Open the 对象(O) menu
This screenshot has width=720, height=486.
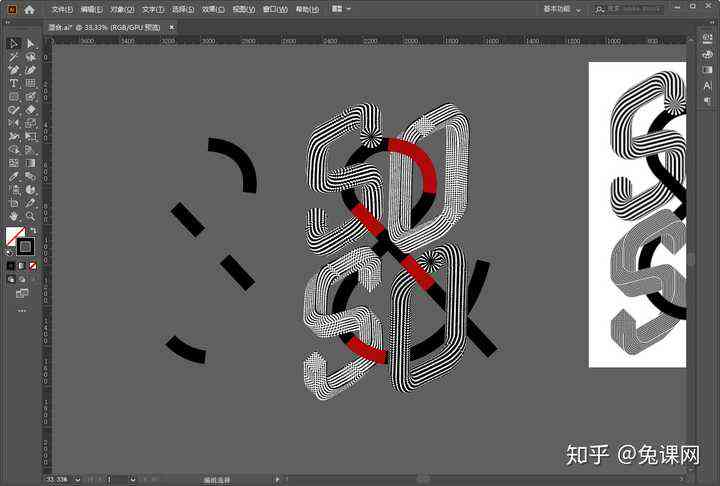pyautogui.click(x=122, y=9)
